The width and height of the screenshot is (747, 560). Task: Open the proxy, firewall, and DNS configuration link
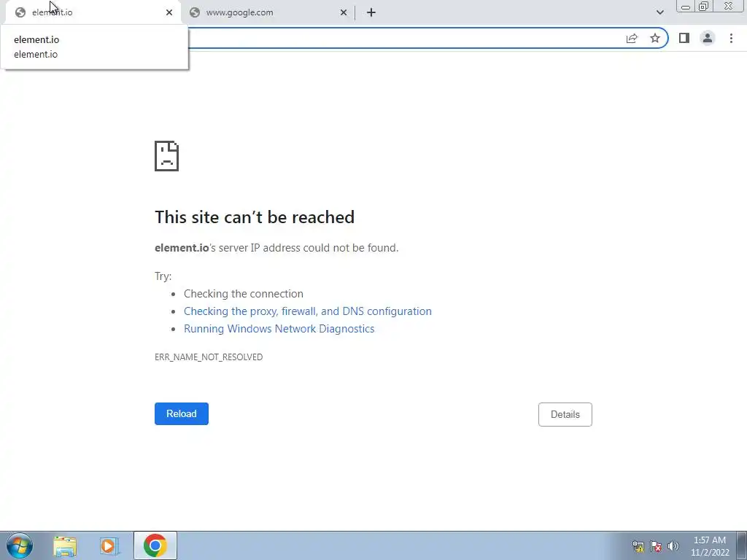308,311
